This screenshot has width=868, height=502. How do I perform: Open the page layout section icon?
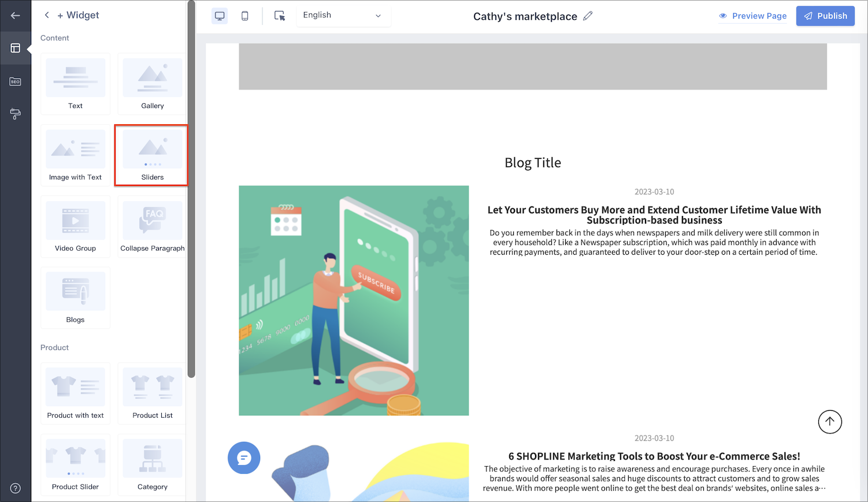16,48
